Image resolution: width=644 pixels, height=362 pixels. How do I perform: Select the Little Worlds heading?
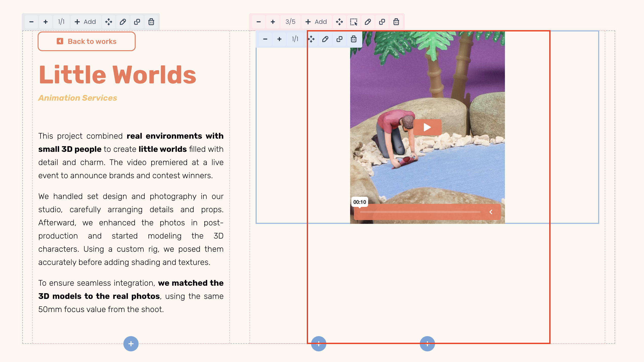[118, 75]
